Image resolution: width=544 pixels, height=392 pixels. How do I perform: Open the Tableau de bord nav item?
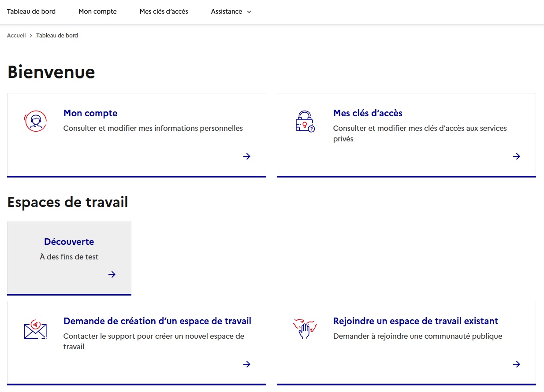pos(31,11)
